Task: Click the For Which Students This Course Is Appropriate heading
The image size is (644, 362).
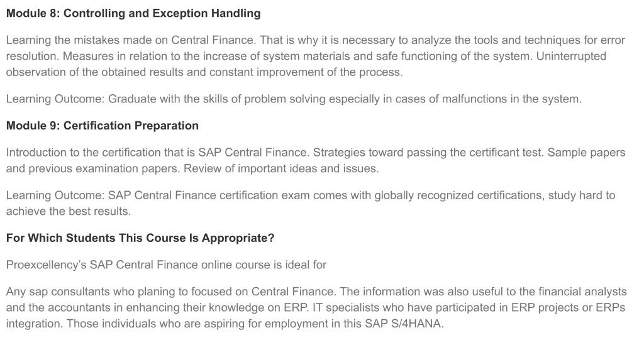Action: coord(140,238)
